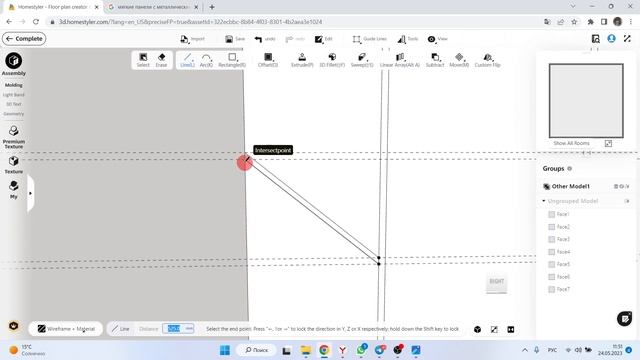Screen dimensions: 640x360
Task: Choose the 3D Fillet tool
Action: [x=332, y=60]
